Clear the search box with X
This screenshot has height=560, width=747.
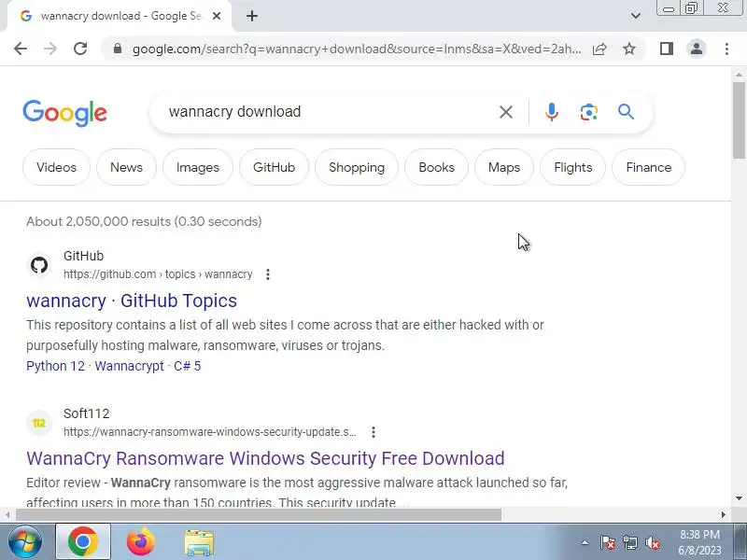click(506, 112)
